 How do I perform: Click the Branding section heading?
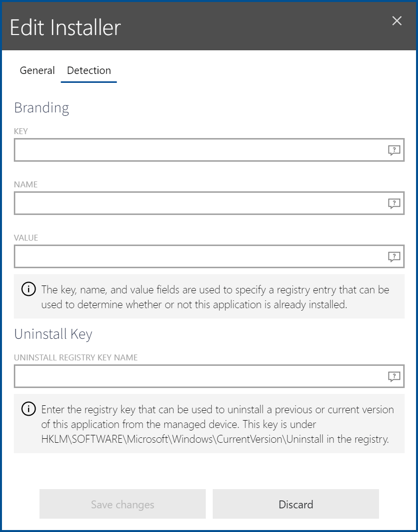point(41,107)
